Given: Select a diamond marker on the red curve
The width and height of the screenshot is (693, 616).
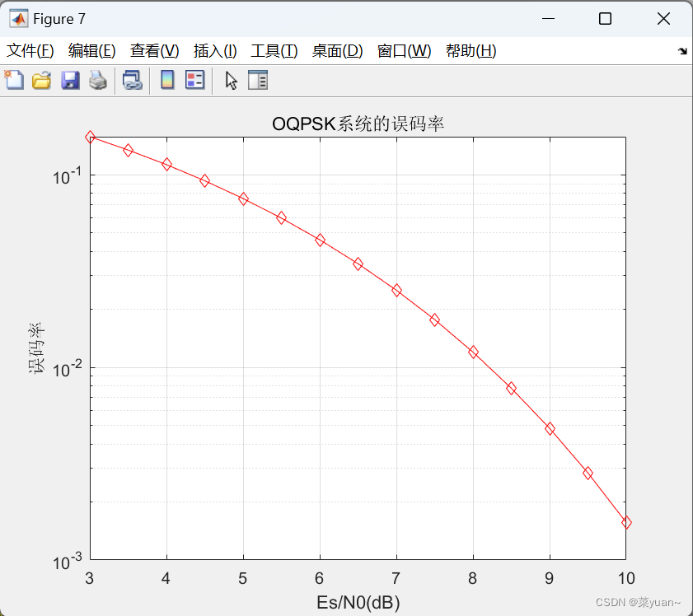Looking at the screenshot, I should 357,264.
